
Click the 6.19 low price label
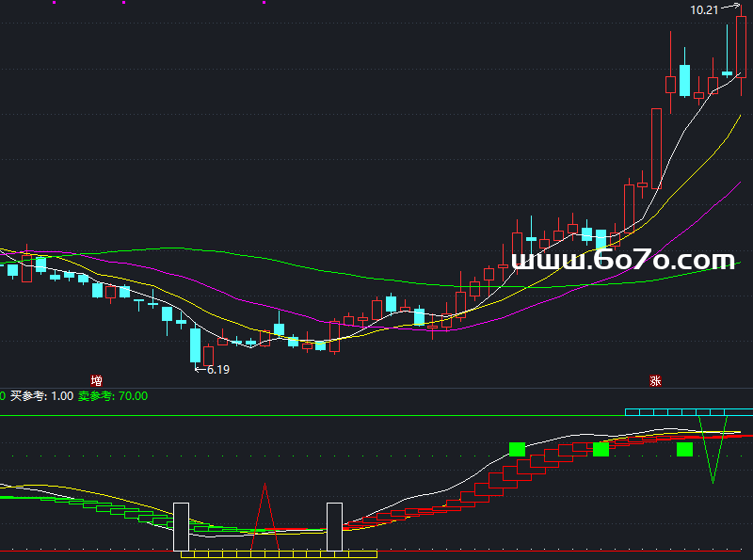point(217,370)
